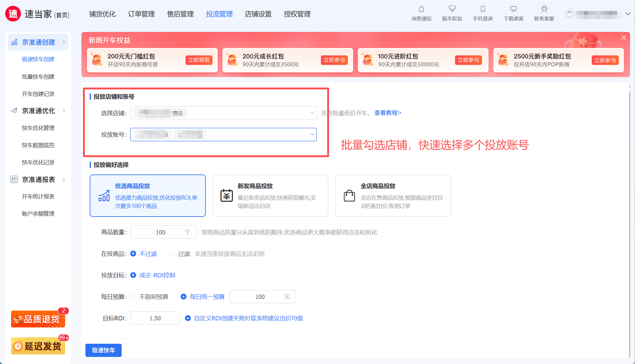Choose 每日统一预算 radio option
Viewport: 635px width, 364px height.
pyautogui.click(x=183, y=297)
